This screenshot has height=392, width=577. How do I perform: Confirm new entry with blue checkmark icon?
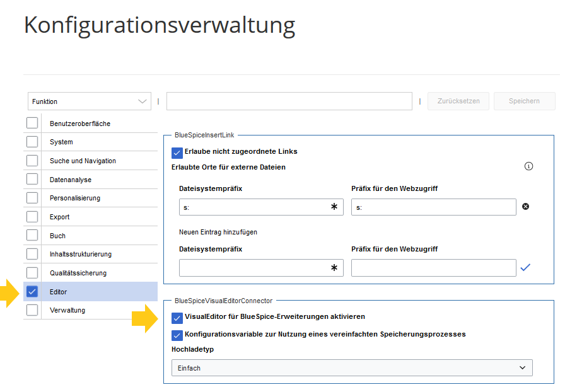click(x=525, y=267)
